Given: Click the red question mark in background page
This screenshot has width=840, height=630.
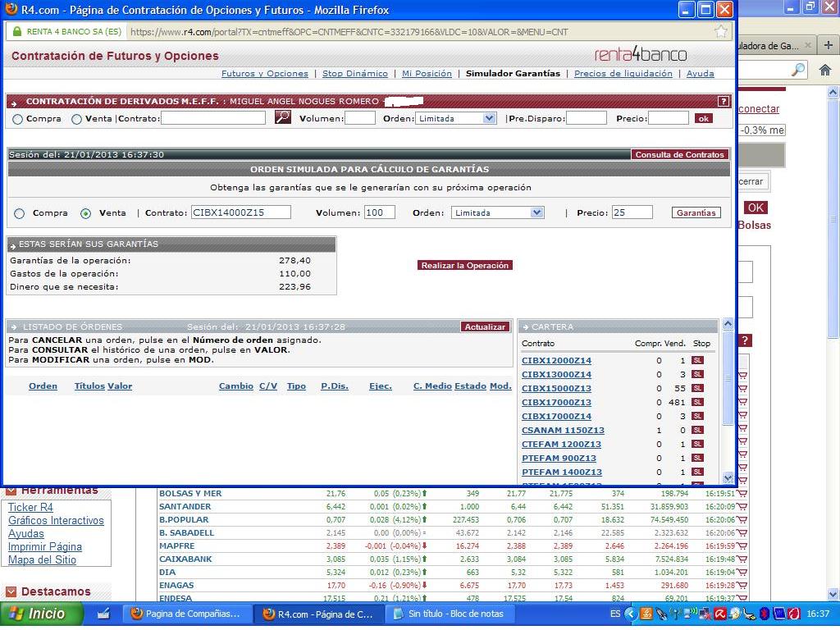Looking at the screenshot, I should [x=745, y=340].
